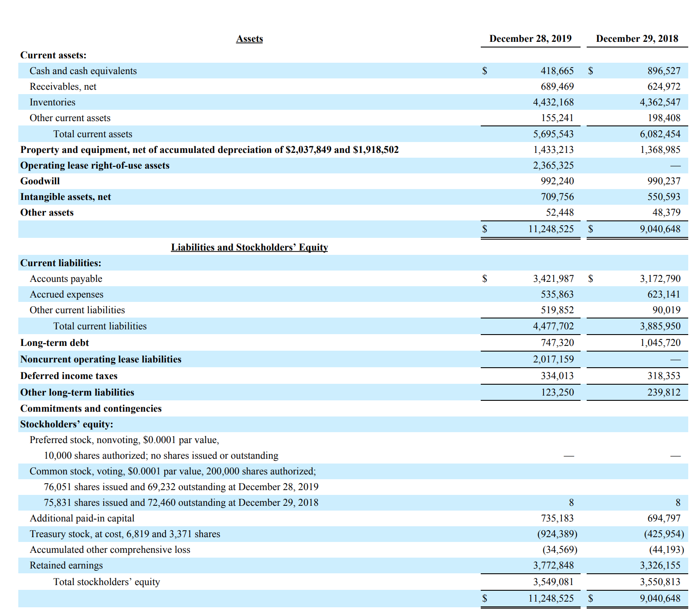Click the 239,812 value
This screenshot has width=700, height=616.
pyautogui.click(x=664, y=393)
